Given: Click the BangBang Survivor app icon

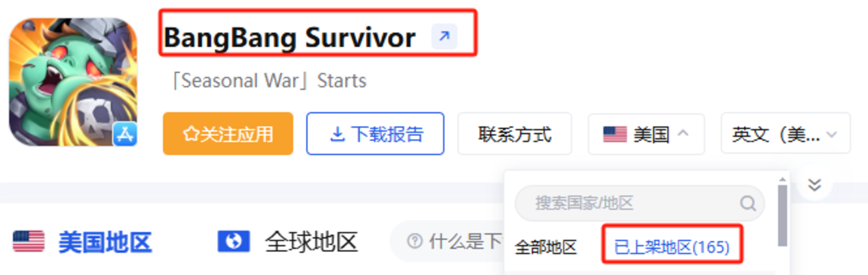Looking at the screenshot, I should 73,82.
